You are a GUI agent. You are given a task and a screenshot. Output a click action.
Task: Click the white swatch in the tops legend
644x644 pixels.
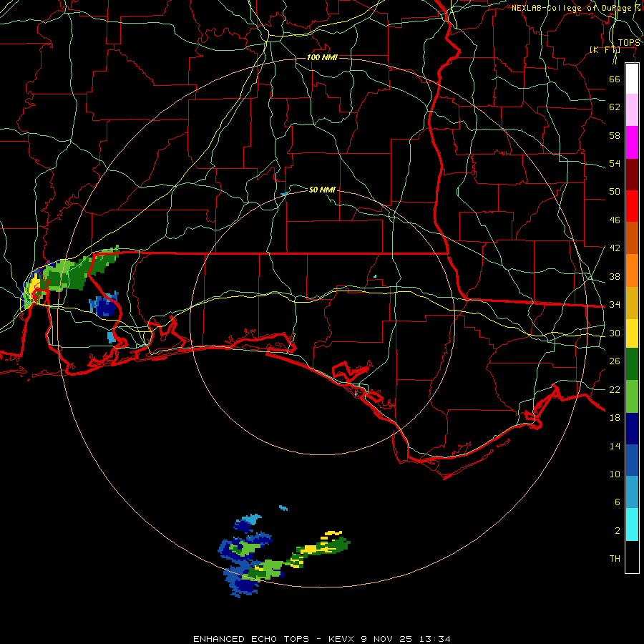pyautogui.click(x=632, y=79)
